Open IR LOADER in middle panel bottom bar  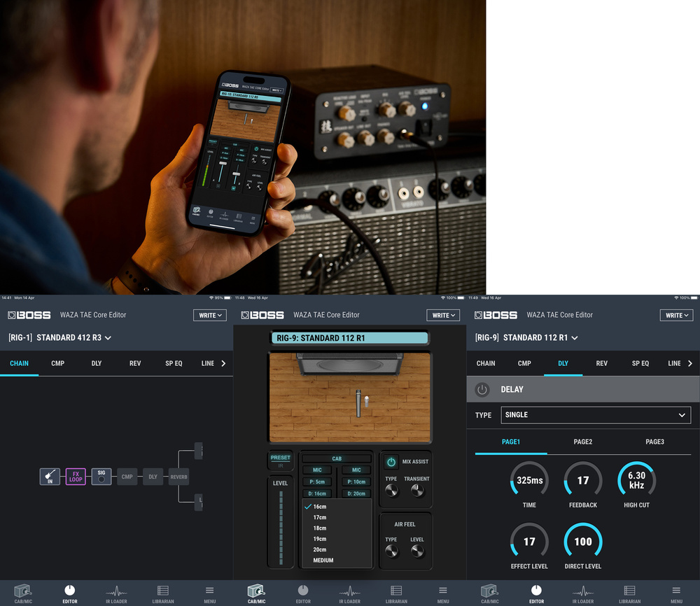[x=349, y=594]
